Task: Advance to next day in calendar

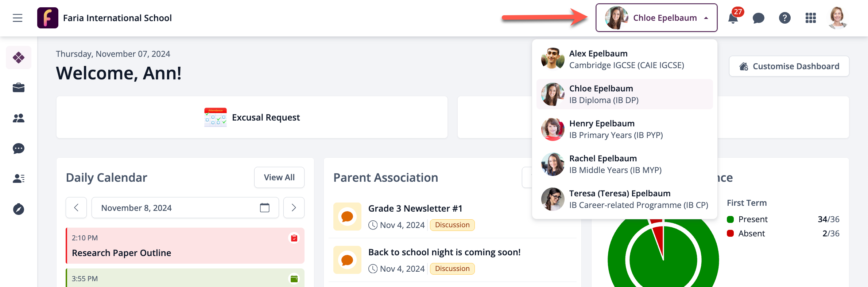Action: [x=294, y=208]
